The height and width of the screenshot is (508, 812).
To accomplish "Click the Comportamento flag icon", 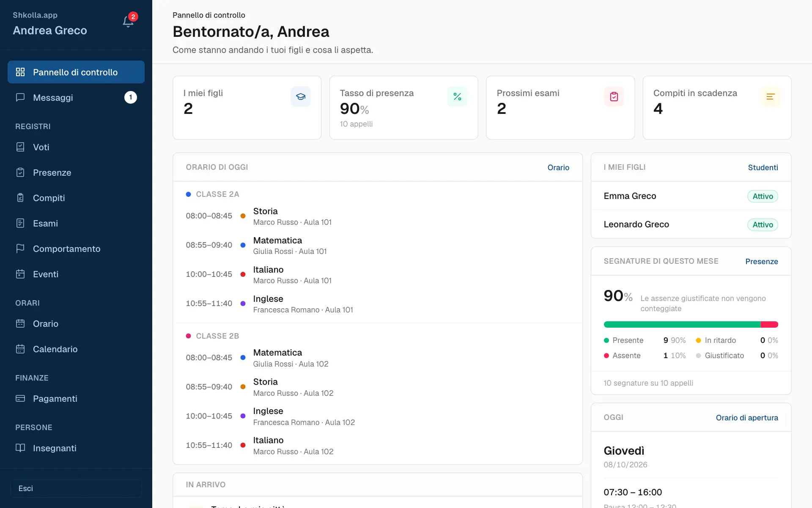I will pos(20,248).
